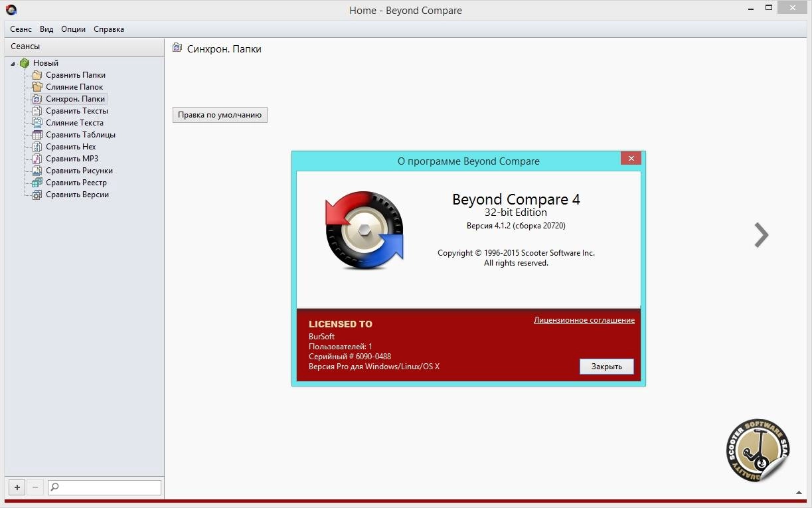The image size is (812, 508).
Task: Click the BurSoft licensee text
Action: pyautogui.click(x=322, y=337)
